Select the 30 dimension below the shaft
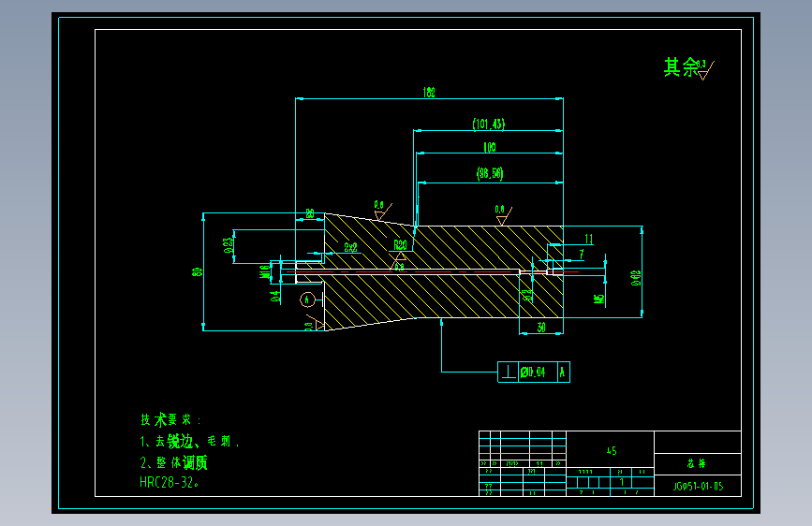The image size is (812, 526). point(541,328)
